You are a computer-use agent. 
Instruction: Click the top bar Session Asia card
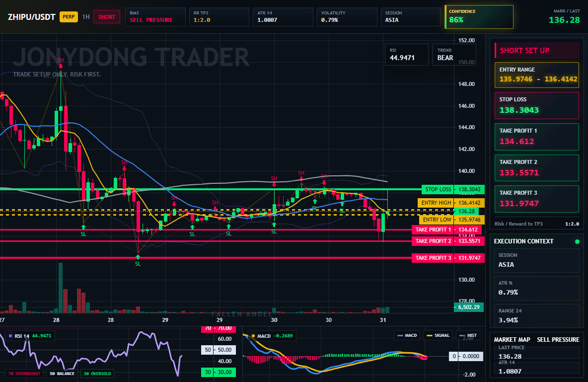411,17
